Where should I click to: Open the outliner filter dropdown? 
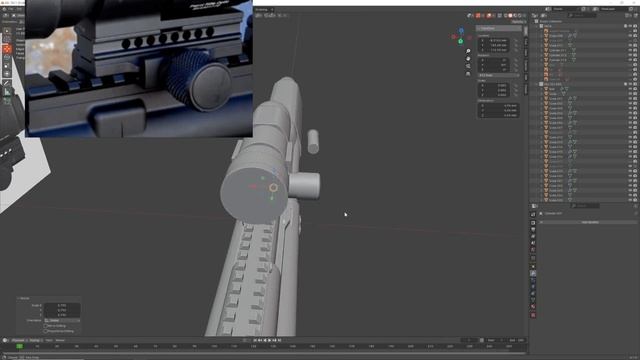pos(629,15)
